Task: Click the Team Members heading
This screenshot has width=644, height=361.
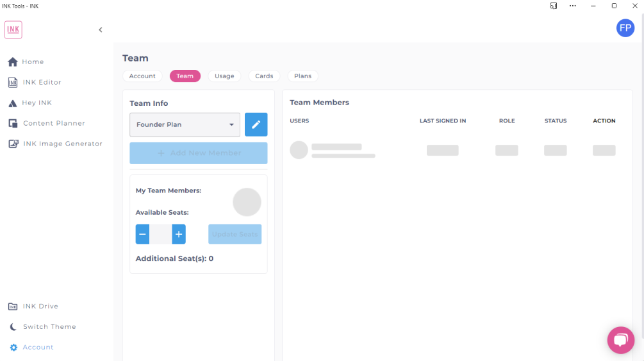Action: [x=320, y=103]
